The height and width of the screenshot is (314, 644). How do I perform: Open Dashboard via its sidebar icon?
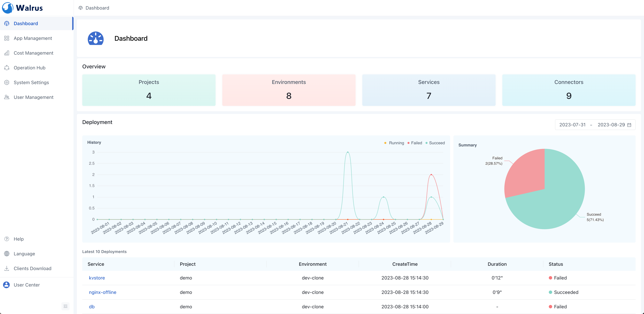click(7, 23)
